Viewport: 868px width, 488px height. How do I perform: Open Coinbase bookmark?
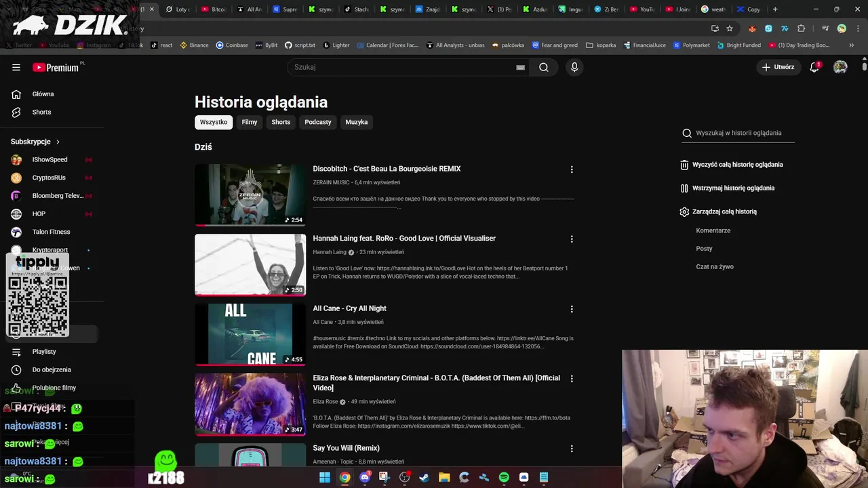click(231, 45)
